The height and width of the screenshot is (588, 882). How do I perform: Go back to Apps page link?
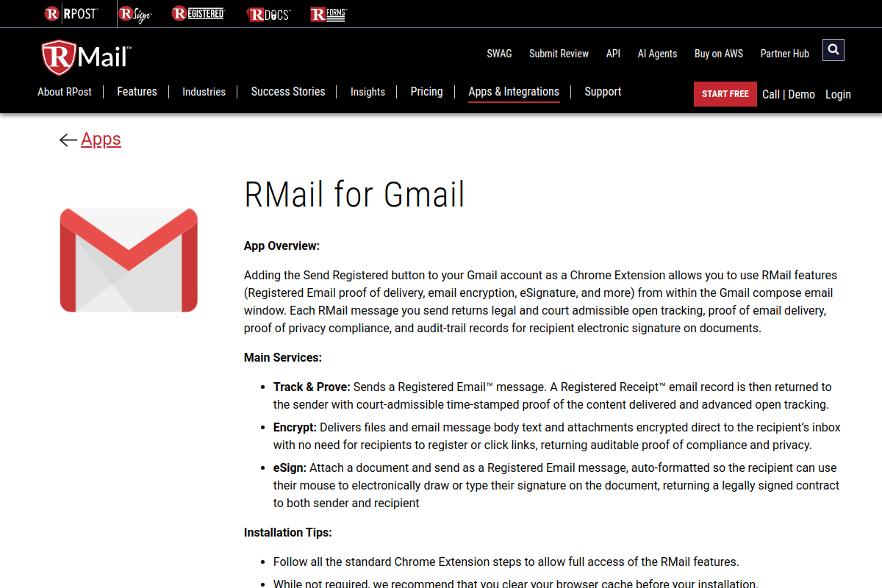coord(101,140)
